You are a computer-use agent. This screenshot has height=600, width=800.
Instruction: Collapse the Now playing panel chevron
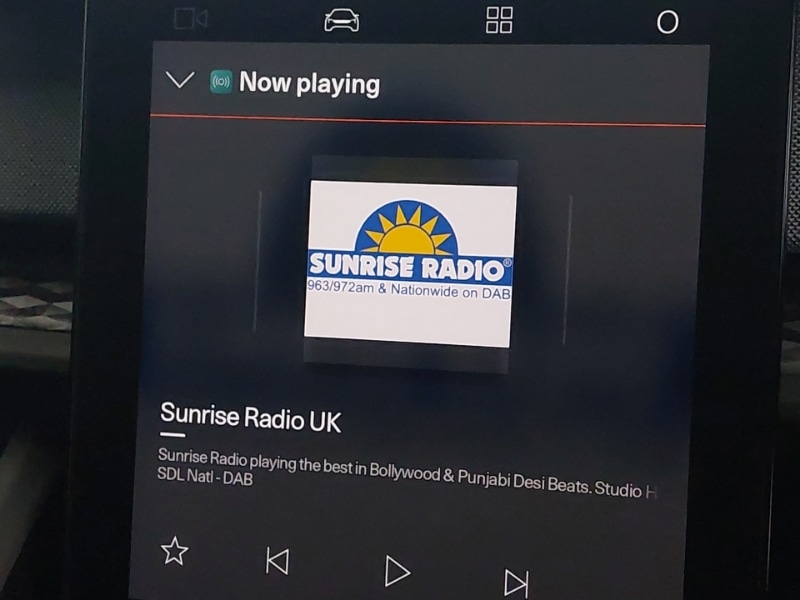click(x=180, y=80)
